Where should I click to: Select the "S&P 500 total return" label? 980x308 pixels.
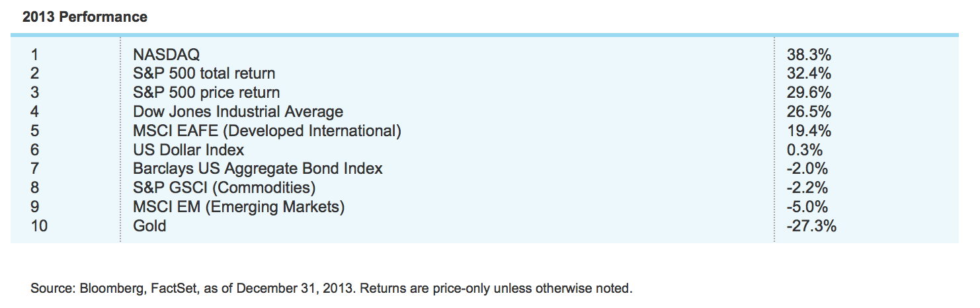204,73
